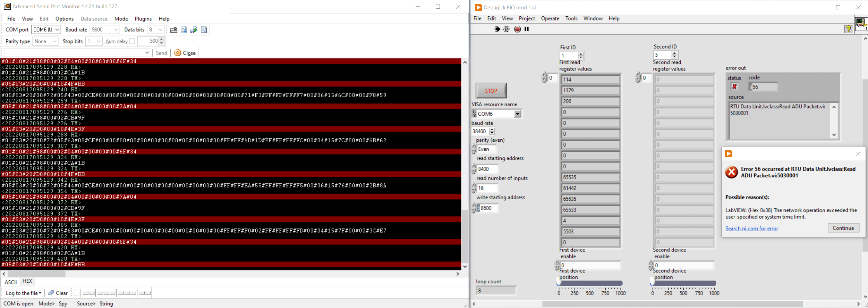Click the Serial Port Monitor app icon

pyautogui.click(x=7, y=6)
